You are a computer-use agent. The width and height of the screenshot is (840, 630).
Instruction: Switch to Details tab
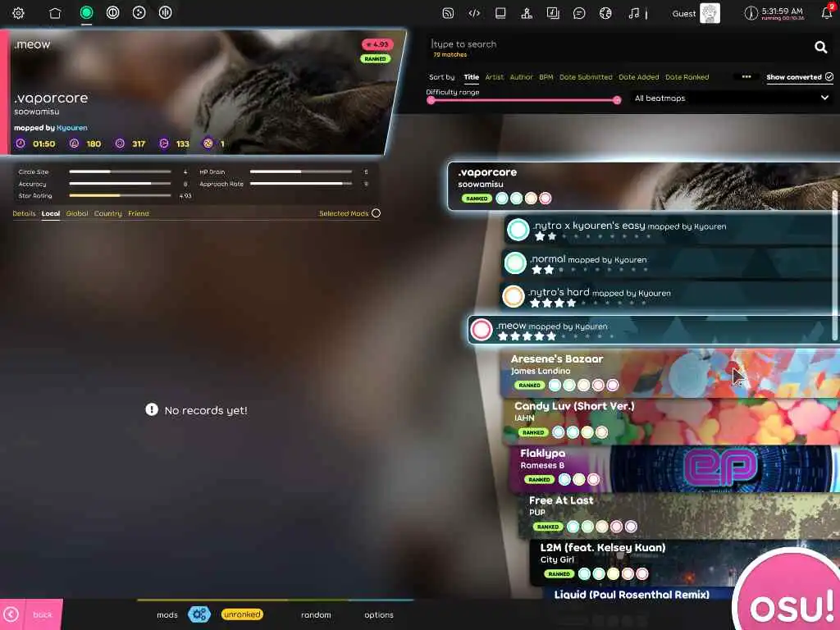click(24, 213)
